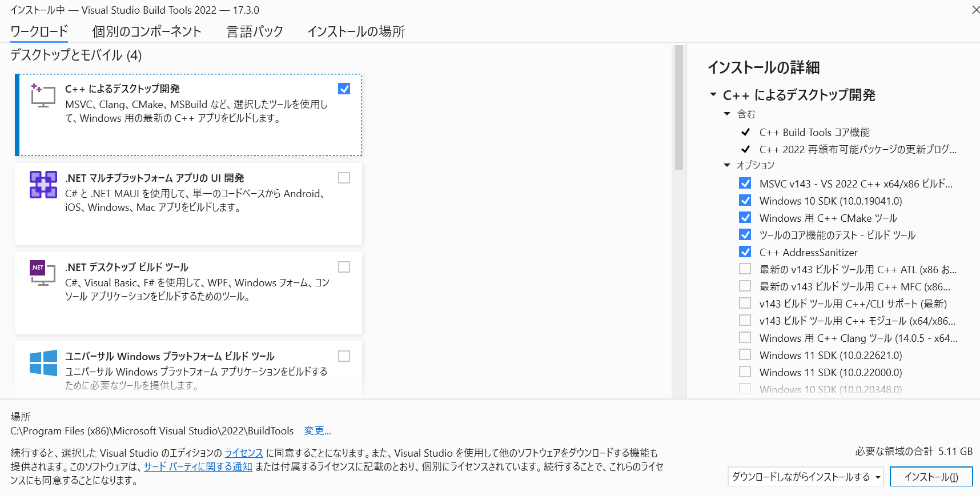Click the C++ Build Tools コア機能 item

814,132
